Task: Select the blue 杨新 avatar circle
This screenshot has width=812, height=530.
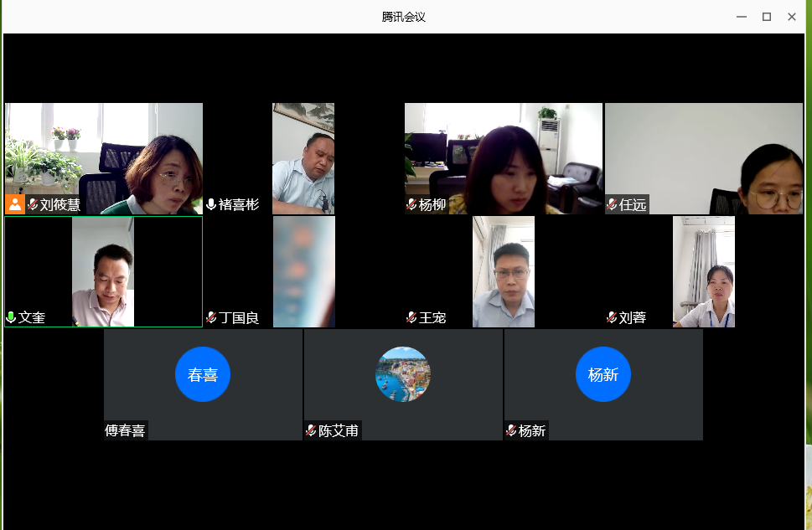Action: click(x=603, y=374)
